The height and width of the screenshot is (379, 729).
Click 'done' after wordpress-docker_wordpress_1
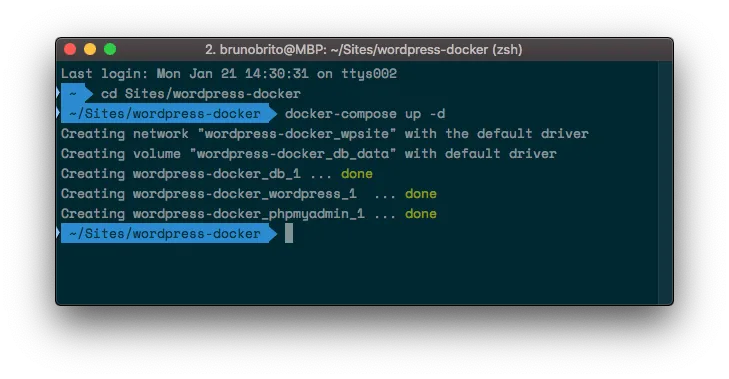point(421,193)
